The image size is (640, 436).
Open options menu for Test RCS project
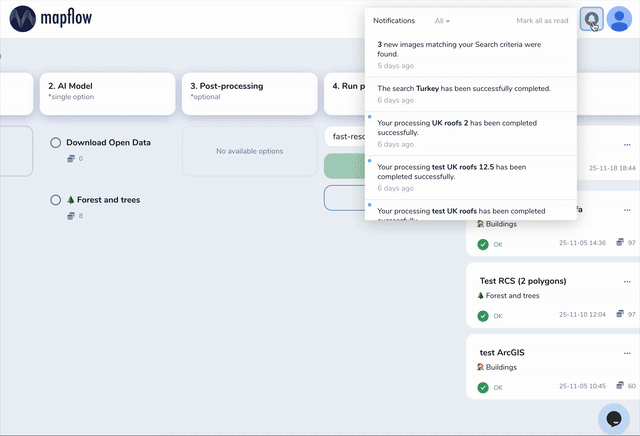pyautogui.click(x=628, y=281)
